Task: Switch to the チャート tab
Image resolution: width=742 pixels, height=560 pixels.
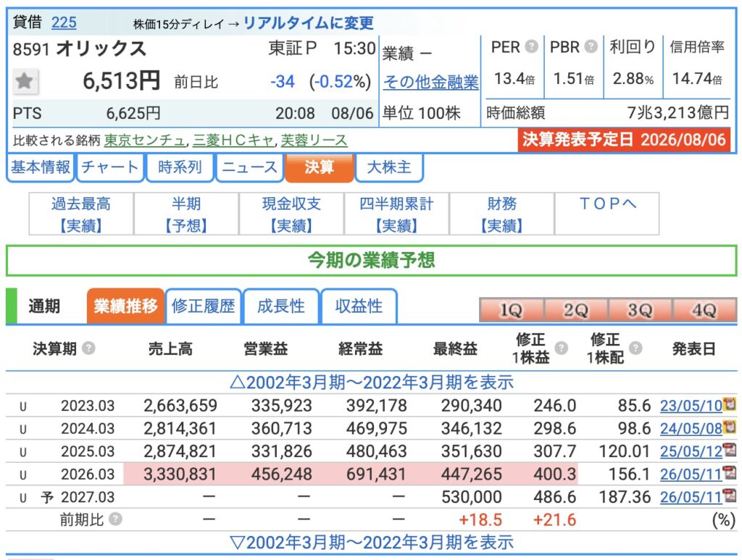Action: [x=110, y=167]
